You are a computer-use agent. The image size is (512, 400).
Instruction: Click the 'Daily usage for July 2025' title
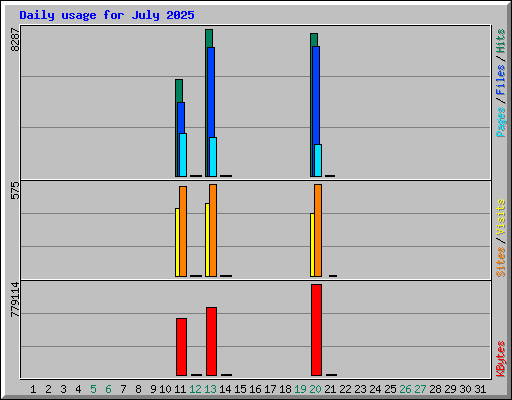[107, 15]
